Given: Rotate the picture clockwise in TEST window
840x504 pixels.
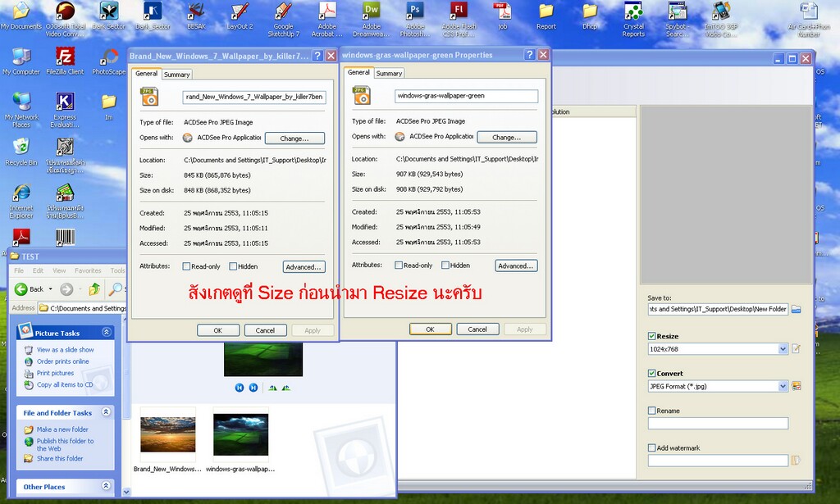Looking at the screenshot, I should click(x=272, y=388).
